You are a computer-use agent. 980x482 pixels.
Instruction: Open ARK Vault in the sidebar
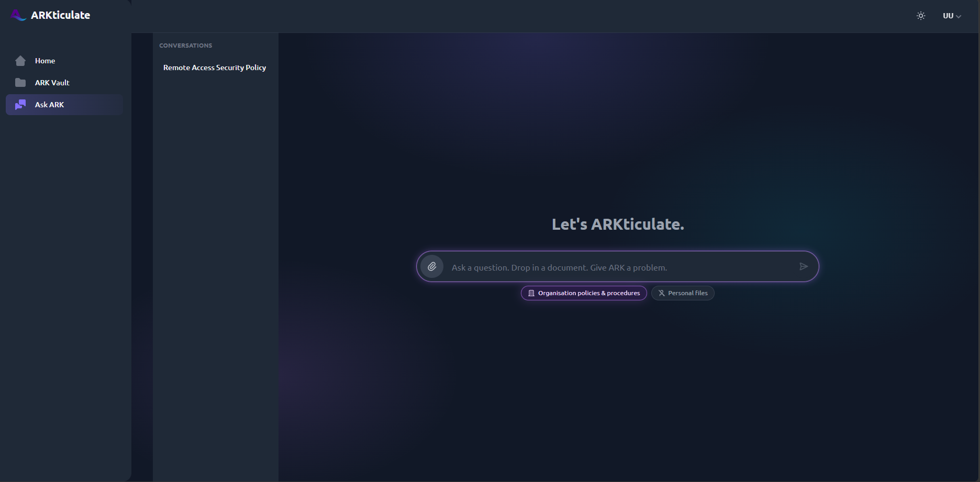[x=64, y=83]
